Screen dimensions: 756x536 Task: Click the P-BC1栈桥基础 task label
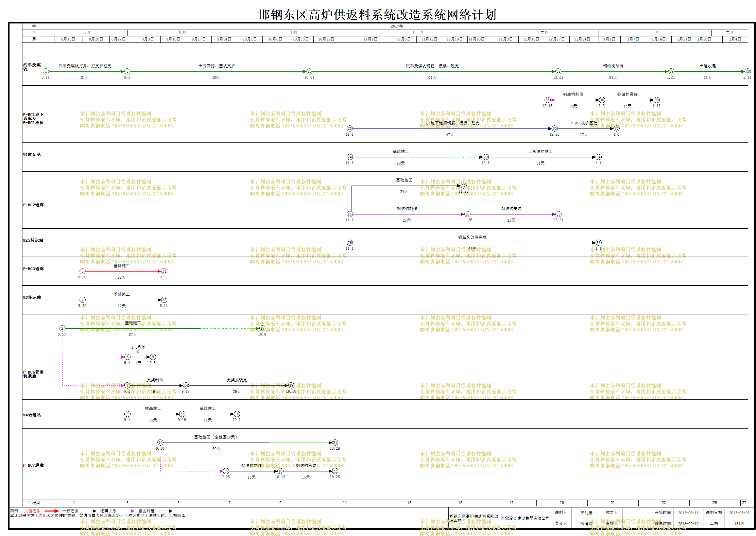pos(584,123)
